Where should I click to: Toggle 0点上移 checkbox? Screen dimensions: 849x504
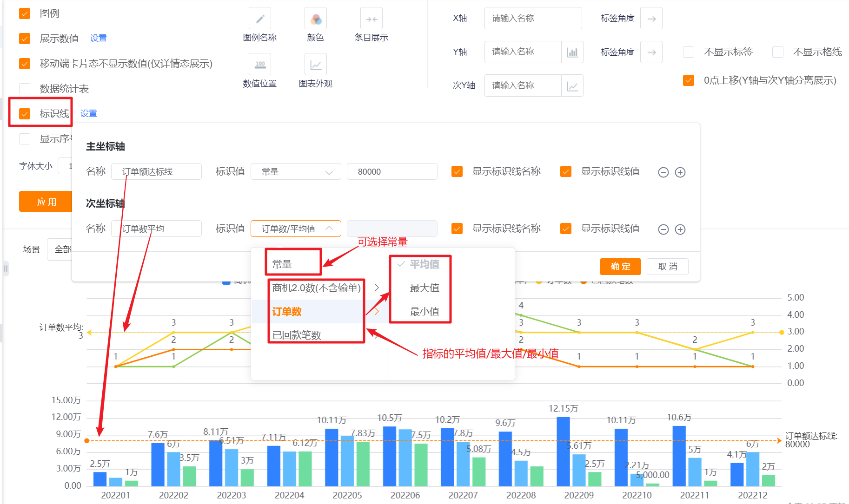tap(689, 80)
